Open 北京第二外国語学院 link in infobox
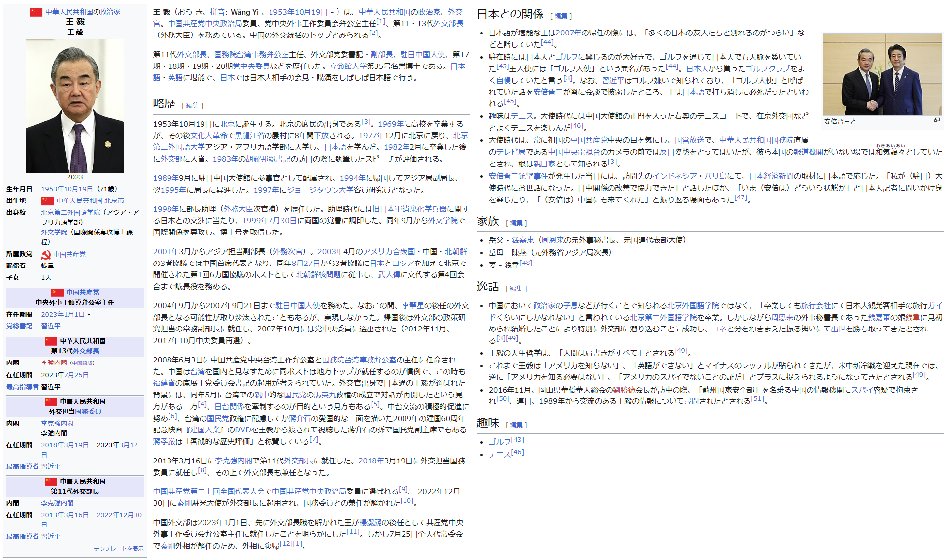 pos(70,213)
